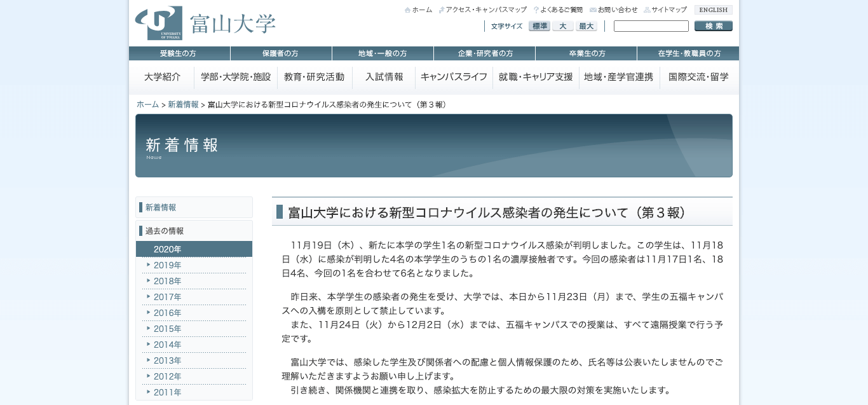Click the University of Toyama logo

[205, 24]
